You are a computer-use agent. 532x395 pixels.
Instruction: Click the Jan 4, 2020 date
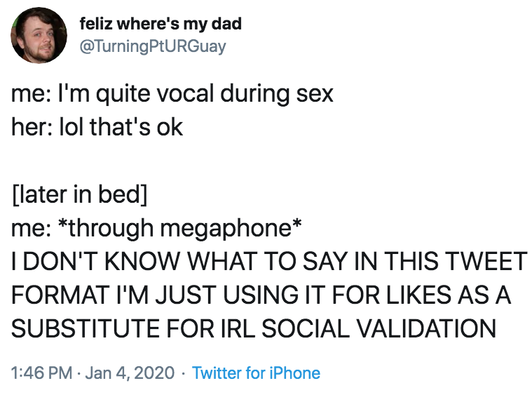[x=130, y=373]
